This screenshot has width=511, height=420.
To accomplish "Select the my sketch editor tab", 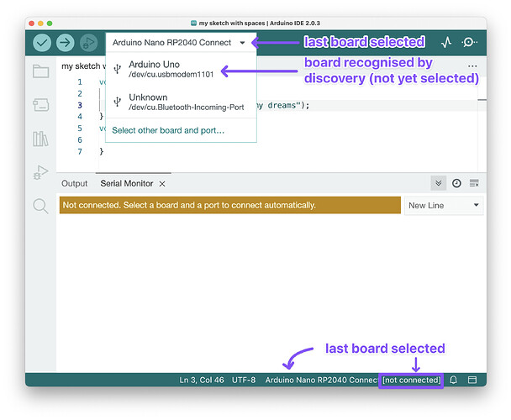I will (83, 66).
